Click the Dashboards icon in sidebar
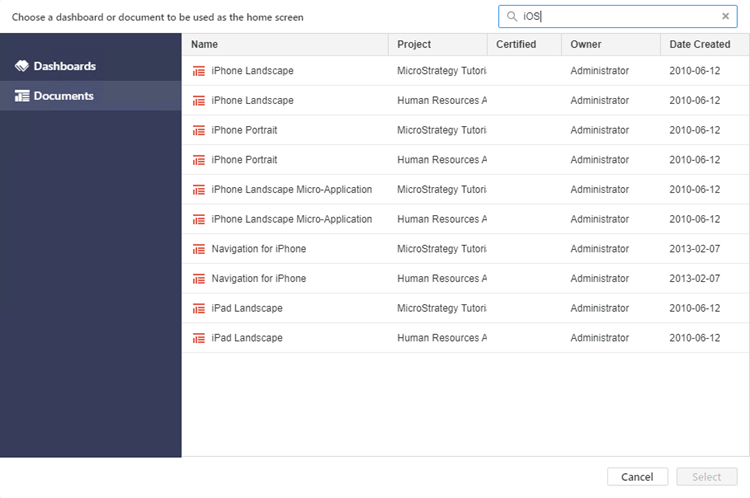The image size is (750, 498). (22, 66)
